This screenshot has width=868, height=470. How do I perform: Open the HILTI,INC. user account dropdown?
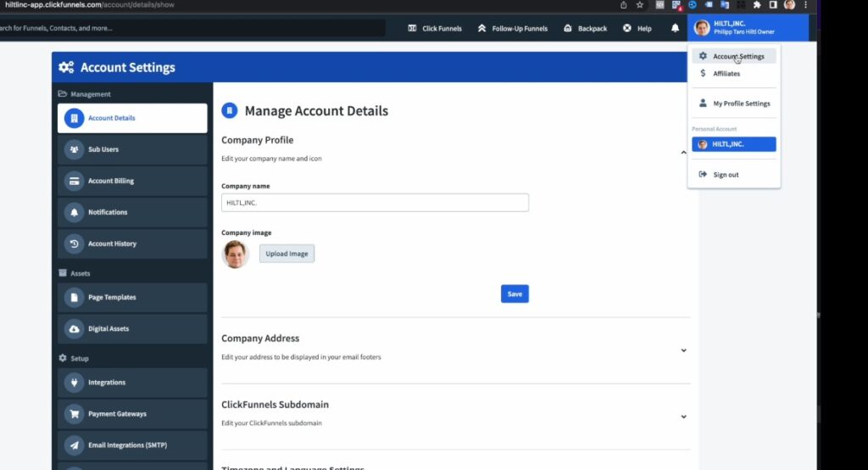tap(748, 28)
